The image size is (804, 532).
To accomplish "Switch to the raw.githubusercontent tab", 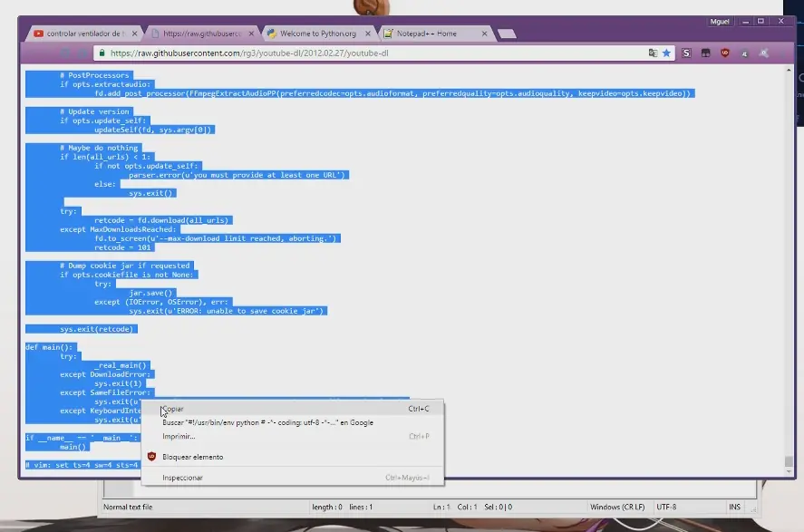I will tap(200, 34).
